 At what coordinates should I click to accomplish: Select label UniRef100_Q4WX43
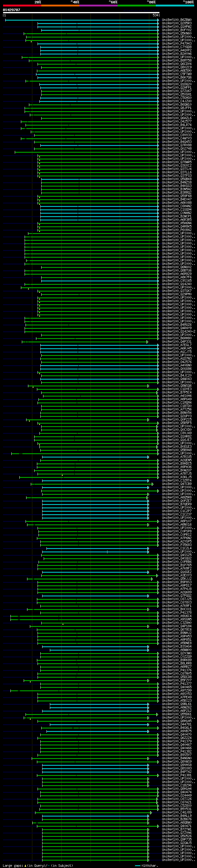[x=177, y=379]
